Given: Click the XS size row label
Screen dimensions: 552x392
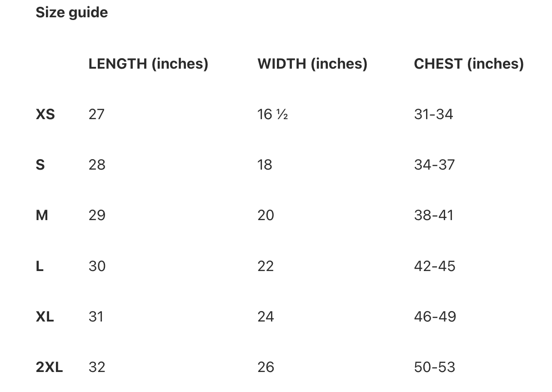Looking at the screenshot, I should coord(45,114).
